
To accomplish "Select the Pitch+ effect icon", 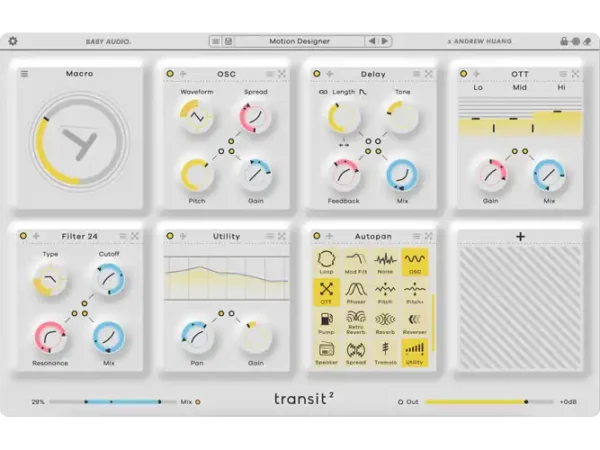I will [x=415, y=292].
